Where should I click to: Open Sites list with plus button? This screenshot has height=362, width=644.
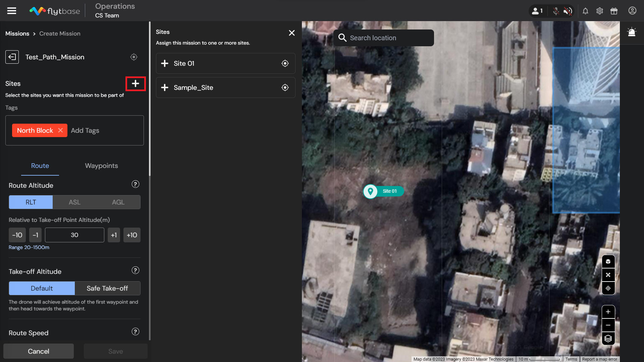[x=136, y=83]
